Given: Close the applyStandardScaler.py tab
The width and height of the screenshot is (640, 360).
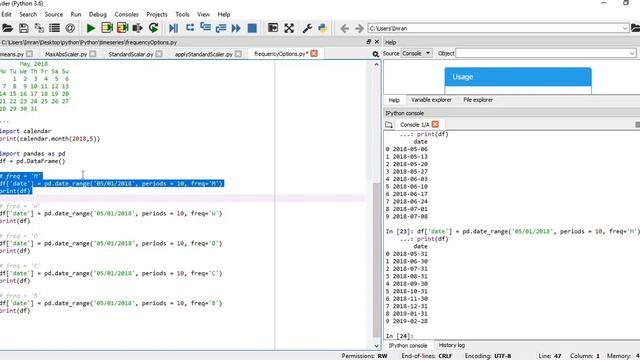Looking at the screenshot, I should 238,54.
